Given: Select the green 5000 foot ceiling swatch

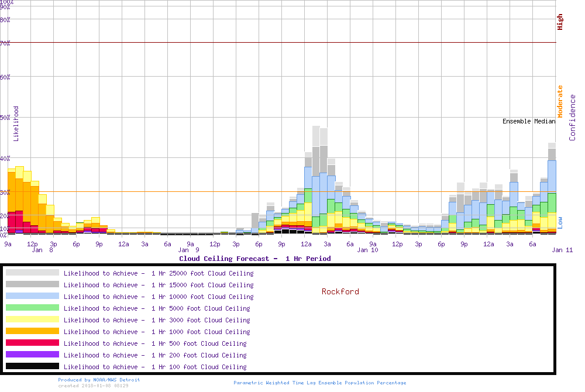Looking at the screenshot, I should coord(32,308).
